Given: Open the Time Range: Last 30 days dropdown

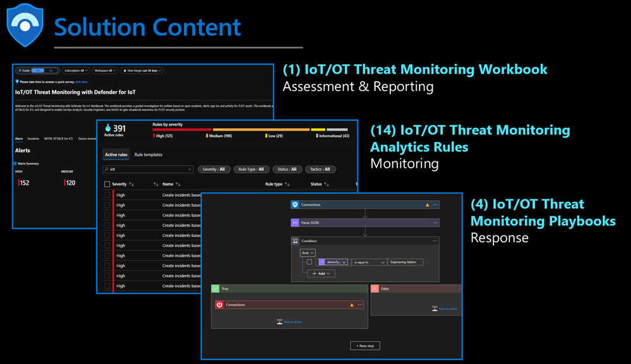Looking at the screenshot, I should point(141,70).
